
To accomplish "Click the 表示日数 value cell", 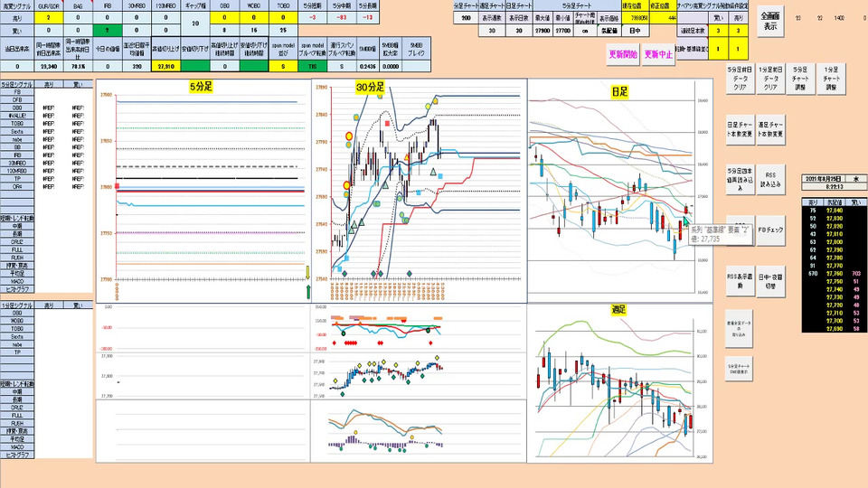I will pos(519,31).
